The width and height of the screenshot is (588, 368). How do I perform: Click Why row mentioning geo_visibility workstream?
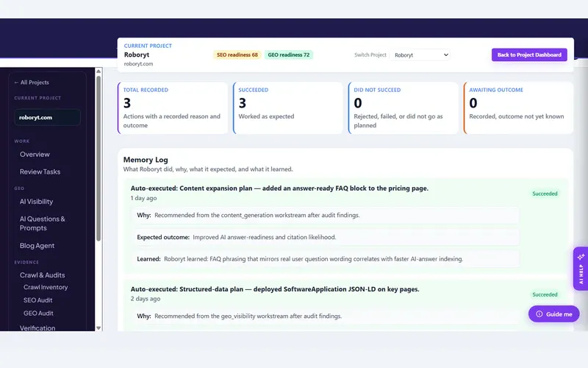pos(325,316)
